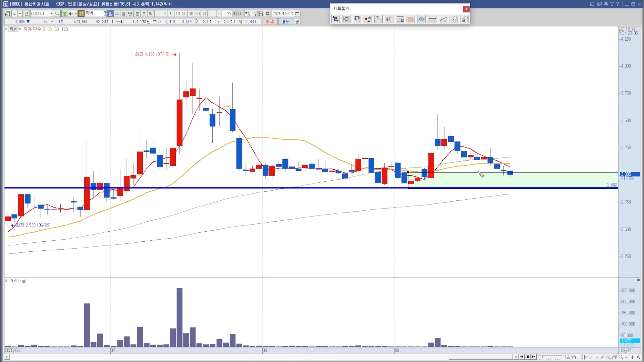Open the stock code 004140 dropdown
Viewport: 644px width, 362px height.
(x=51, y=13)
